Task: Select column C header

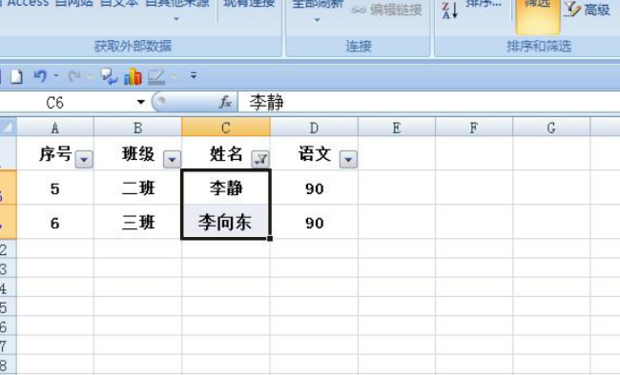Action: click(226, 128)
